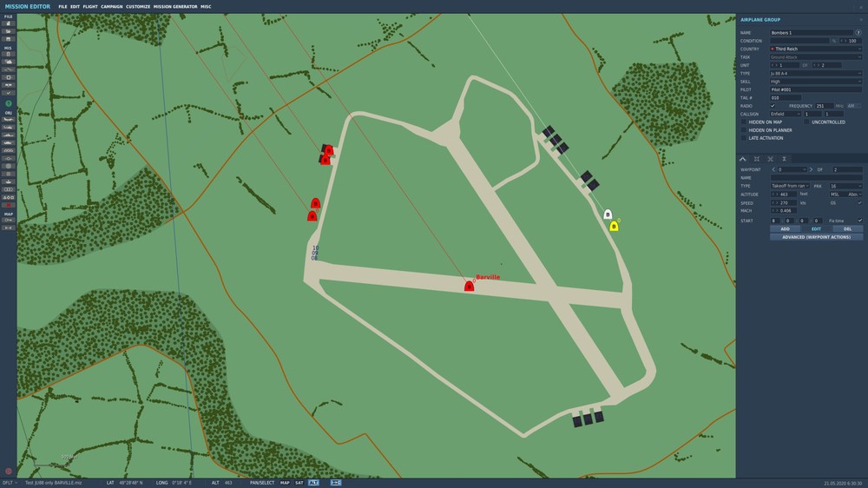Switch map view to MAP
The image size is (868, 488).
pos(285,483)
